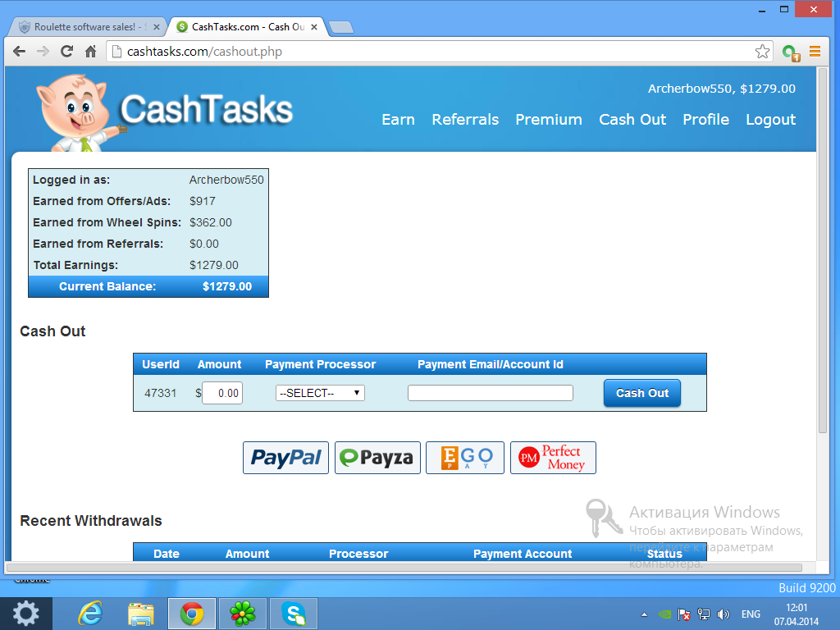Open File Explorer from the taskbar
Viewport: 840px width, 630px height.
[x=141, y=614]
